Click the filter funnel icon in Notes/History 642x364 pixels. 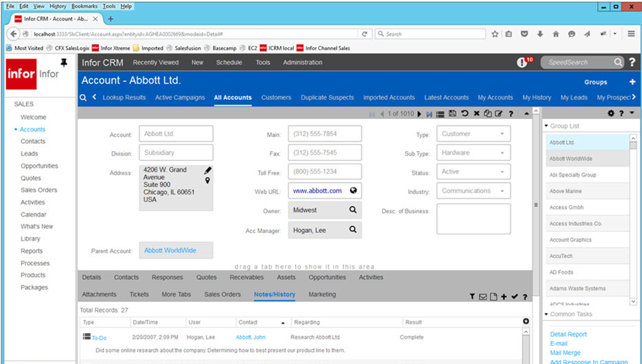472,297
